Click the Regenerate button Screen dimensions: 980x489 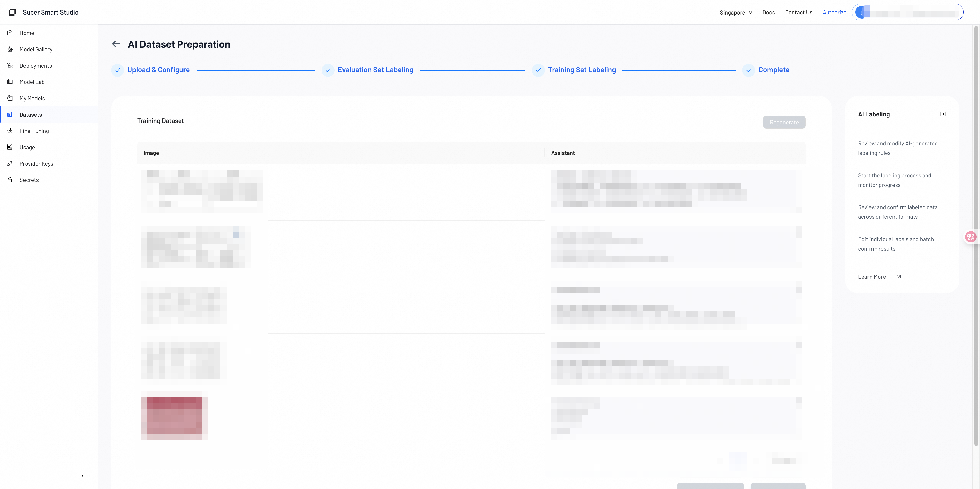tap(784, 122)
